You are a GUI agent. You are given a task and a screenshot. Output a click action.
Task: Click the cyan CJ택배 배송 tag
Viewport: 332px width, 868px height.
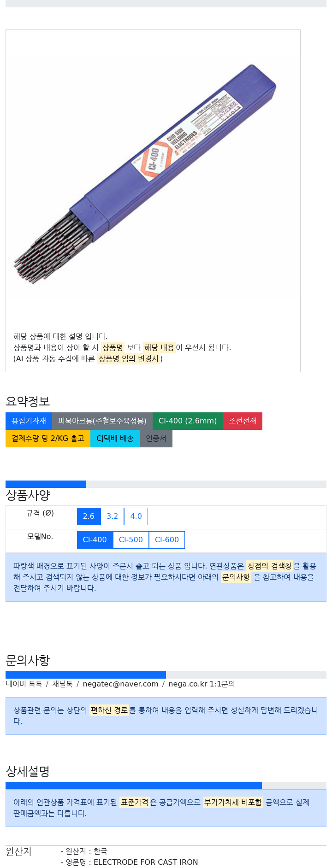pyautogui.click(x=115, y=439)
